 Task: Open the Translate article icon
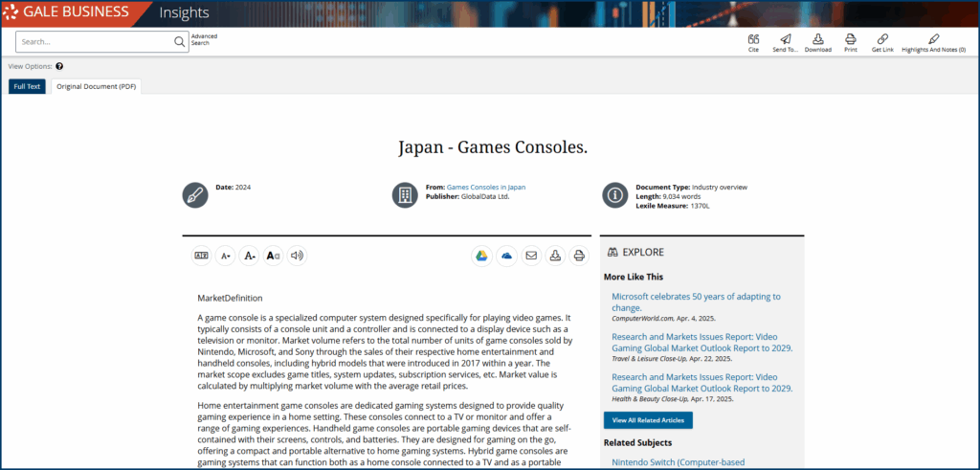[x=201, y=256]
